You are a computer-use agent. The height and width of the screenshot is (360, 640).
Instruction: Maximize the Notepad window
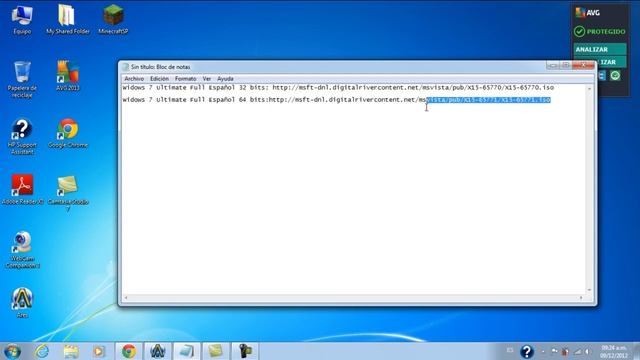tap(565, 65)
